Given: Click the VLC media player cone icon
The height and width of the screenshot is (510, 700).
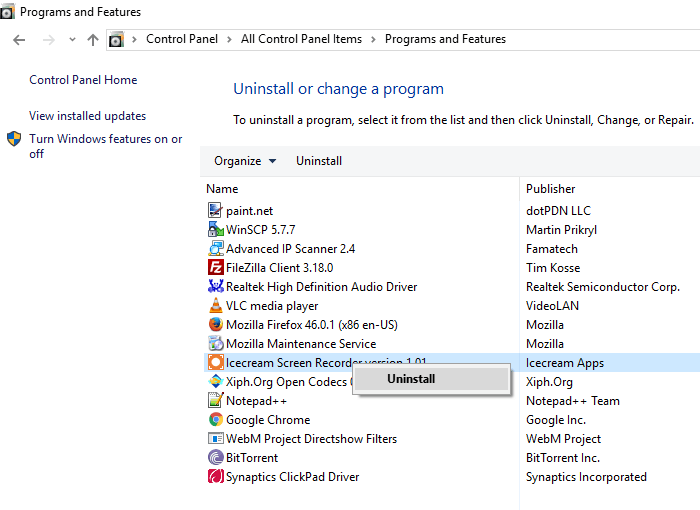Looking at the screenshot, I should (215, 305).
